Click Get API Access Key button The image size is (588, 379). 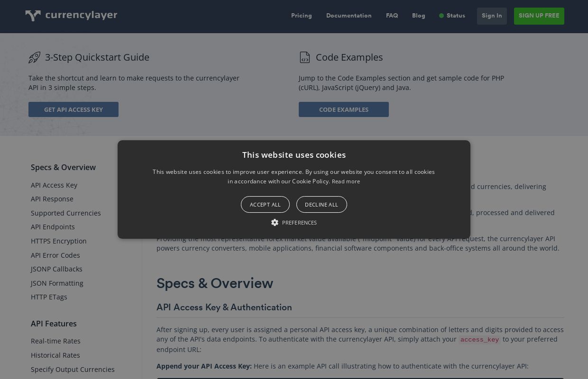(73, 109)
